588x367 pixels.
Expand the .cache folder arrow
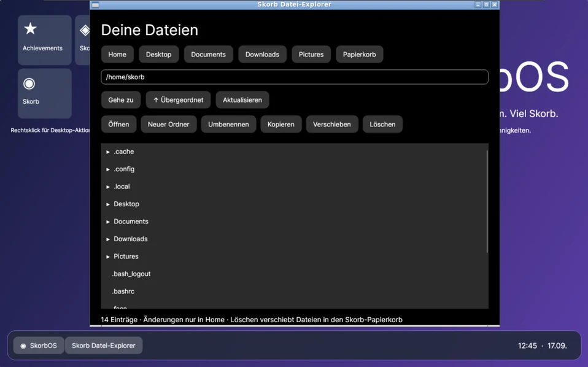[107, 152]
